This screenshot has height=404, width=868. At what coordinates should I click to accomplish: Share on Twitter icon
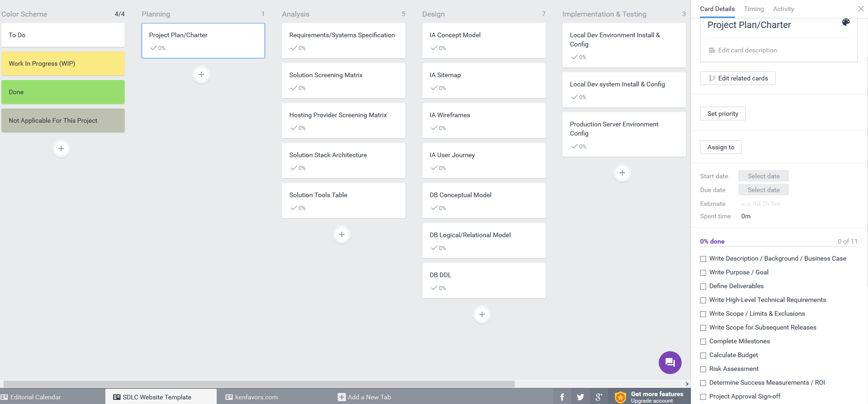click(x=581, y=397)
